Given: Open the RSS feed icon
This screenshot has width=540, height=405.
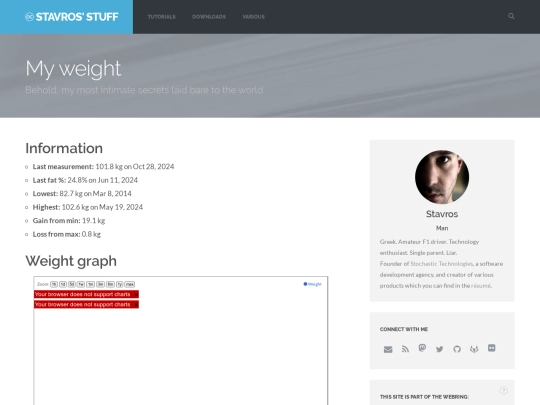Looking at the screenshot, I should [405, 349].
